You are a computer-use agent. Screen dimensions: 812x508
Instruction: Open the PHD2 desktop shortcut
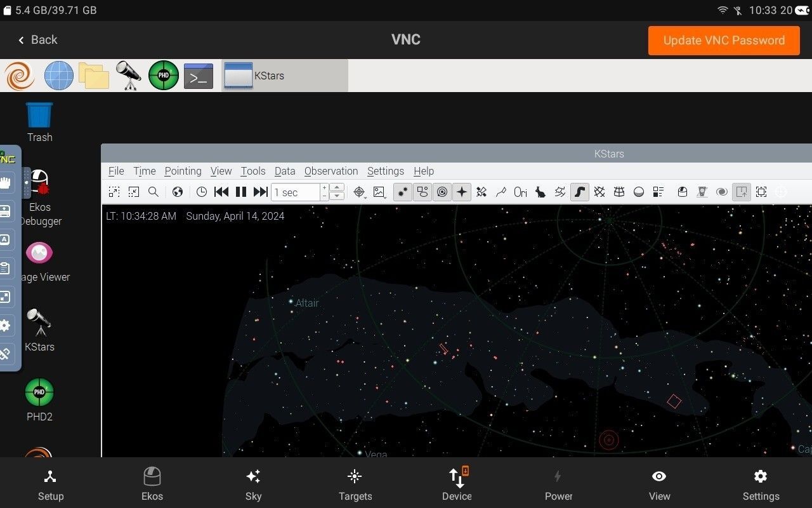tap(39, 401)
